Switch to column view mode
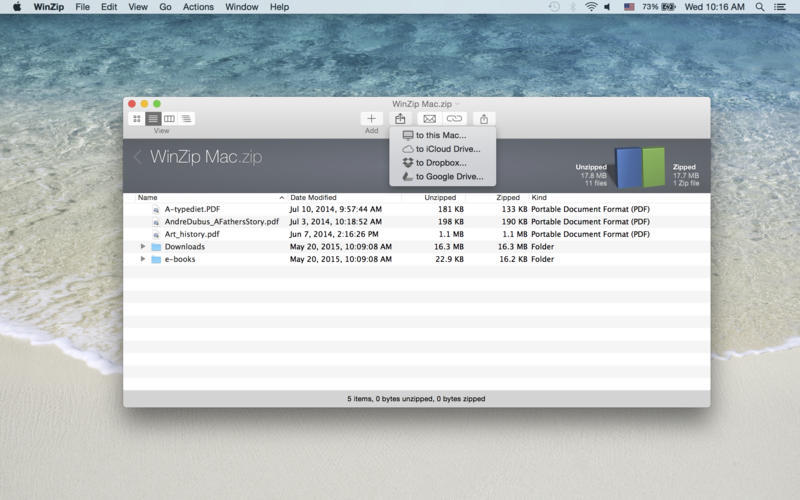Screen dimensions: 800x500 click(x=169, y=119)
